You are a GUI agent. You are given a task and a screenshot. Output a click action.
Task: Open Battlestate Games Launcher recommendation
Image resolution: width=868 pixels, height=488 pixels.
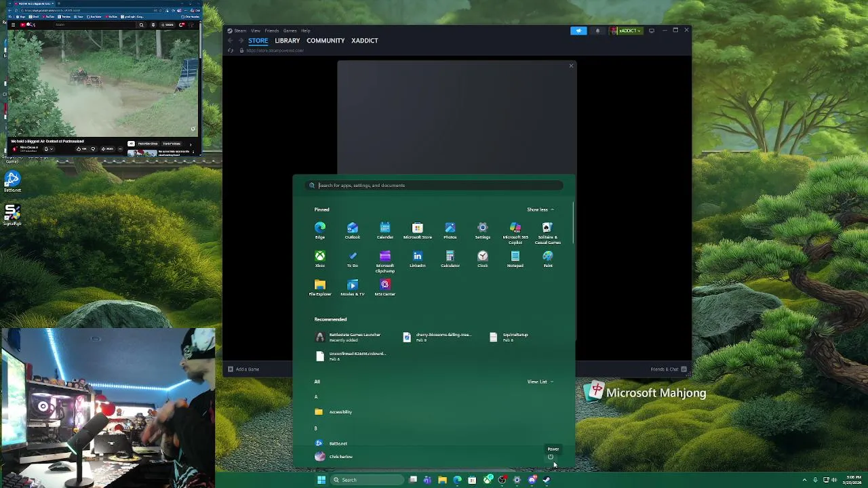(349, 337)
